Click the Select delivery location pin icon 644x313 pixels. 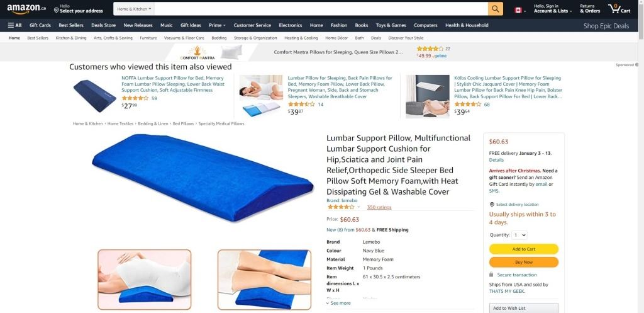[x=492, y=205]
